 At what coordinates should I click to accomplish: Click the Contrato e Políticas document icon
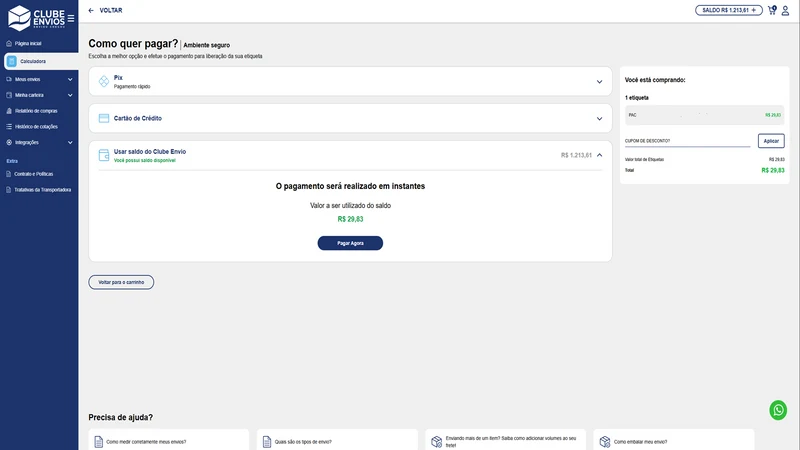tap(8, 174)
